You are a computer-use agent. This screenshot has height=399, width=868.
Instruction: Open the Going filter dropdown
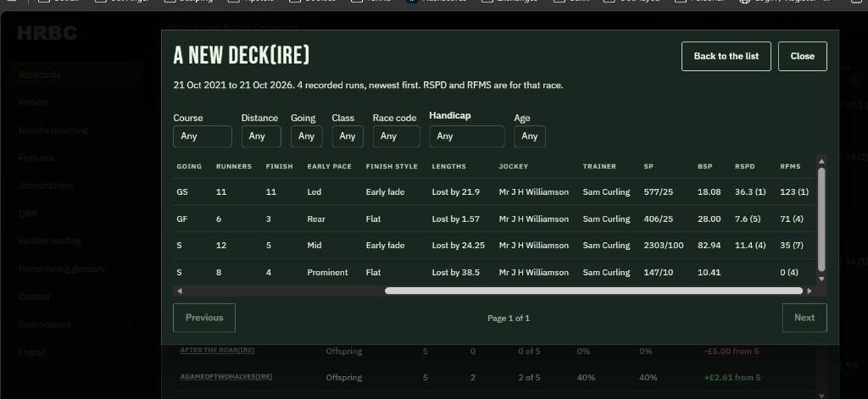[x=306, y=136]
